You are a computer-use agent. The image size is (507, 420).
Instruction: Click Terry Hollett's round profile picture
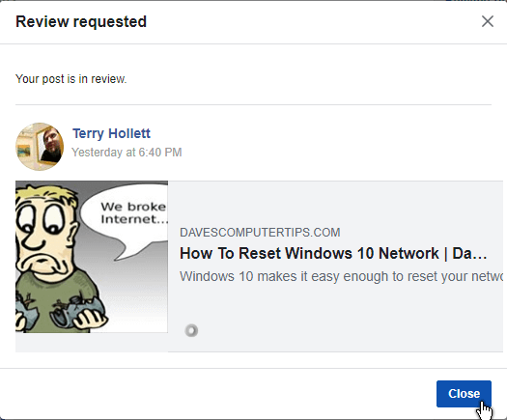40,147
